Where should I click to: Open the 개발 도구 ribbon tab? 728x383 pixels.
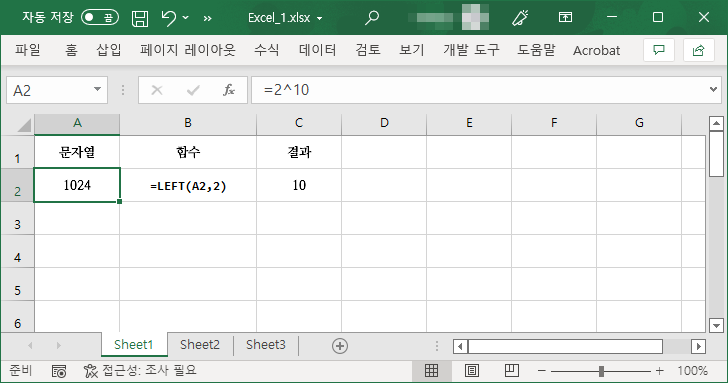(x=471, y=50)
